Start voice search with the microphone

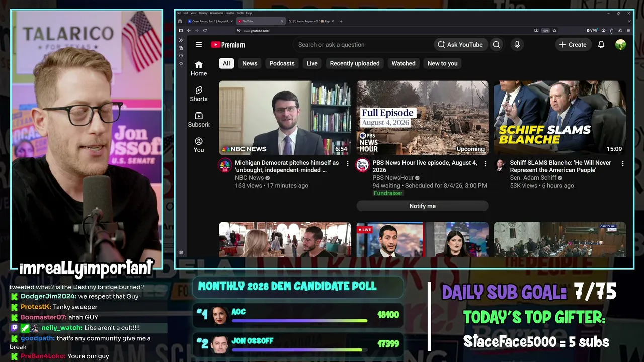[517, 45]
